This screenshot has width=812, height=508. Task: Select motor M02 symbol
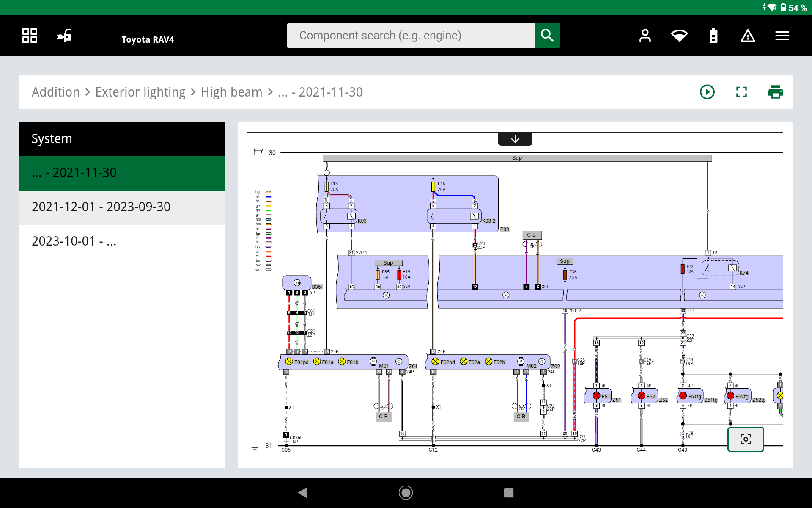521,361
